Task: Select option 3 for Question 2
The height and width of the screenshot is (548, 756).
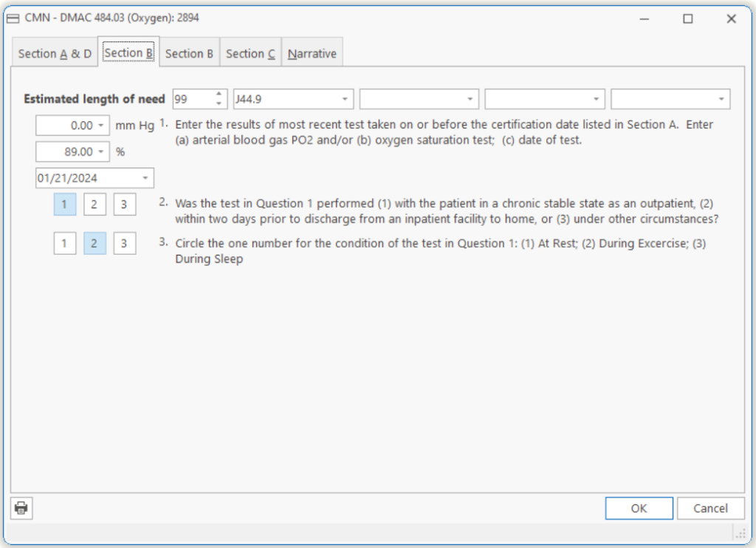Action: pos(125,205)
